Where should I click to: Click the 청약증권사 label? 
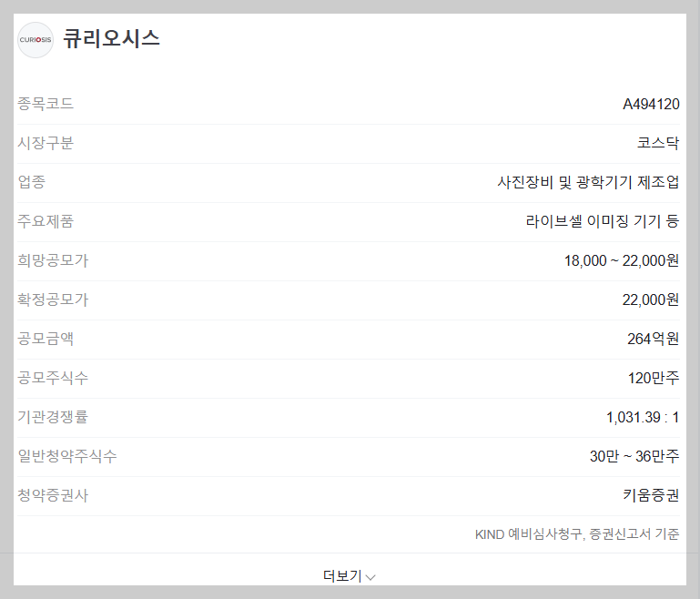pyautogui.click(x=53, y=495)
